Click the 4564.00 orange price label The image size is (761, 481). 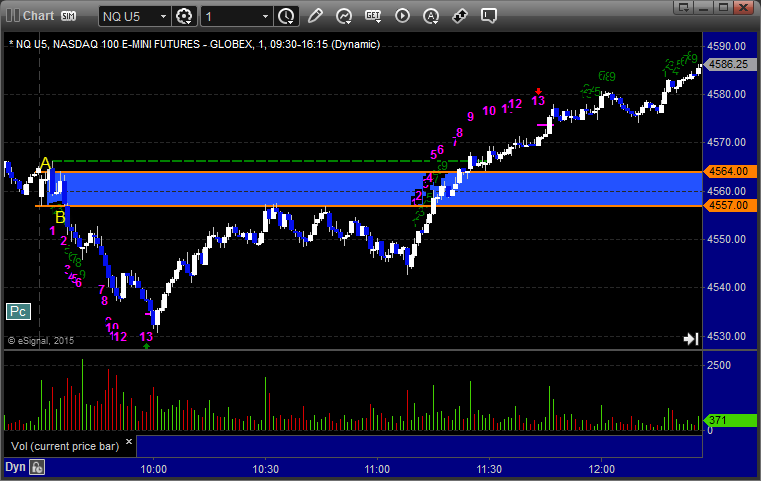click(x=729, y=171)
